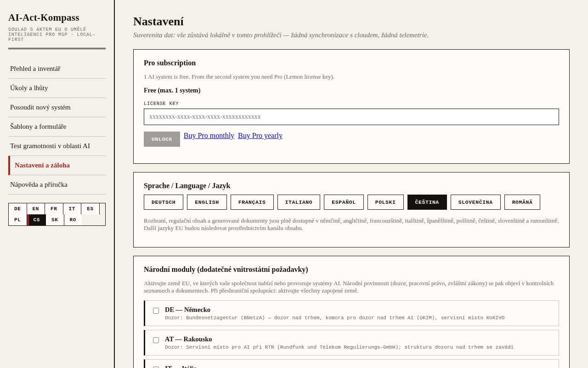Click the Unlock button
This screenshot has width=588, height=368.
(x=162, y=139)
